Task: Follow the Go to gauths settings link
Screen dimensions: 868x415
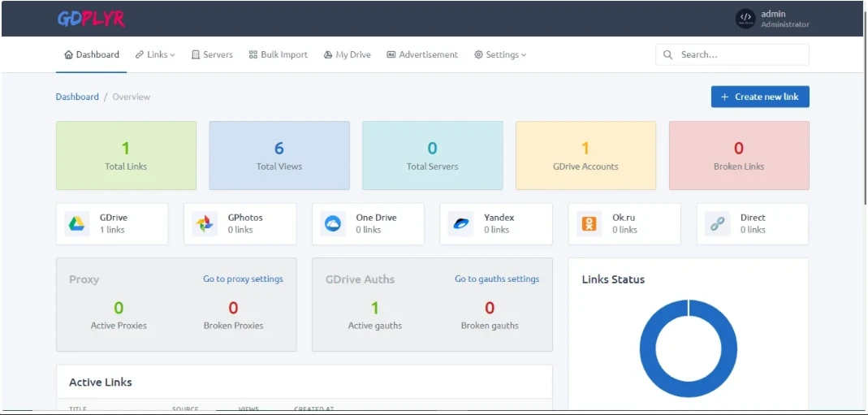Action: pyautogui.click(x=496, y=279)
